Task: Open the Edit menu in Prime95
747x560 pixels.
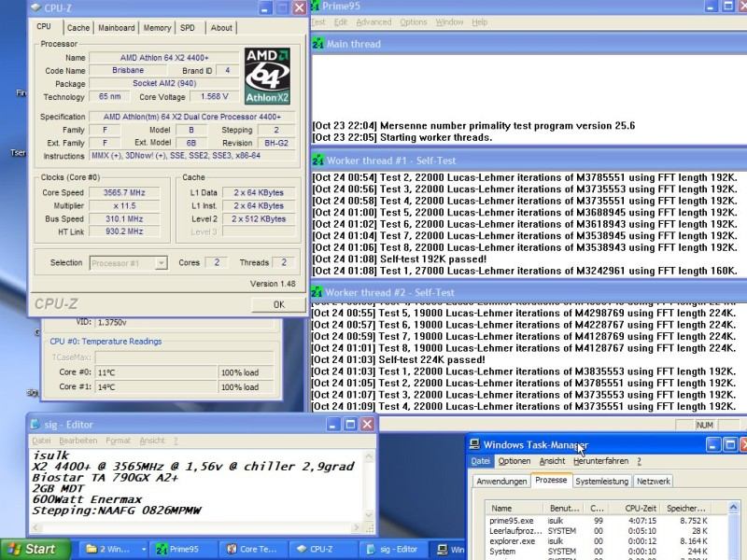Action: point(340,22)
